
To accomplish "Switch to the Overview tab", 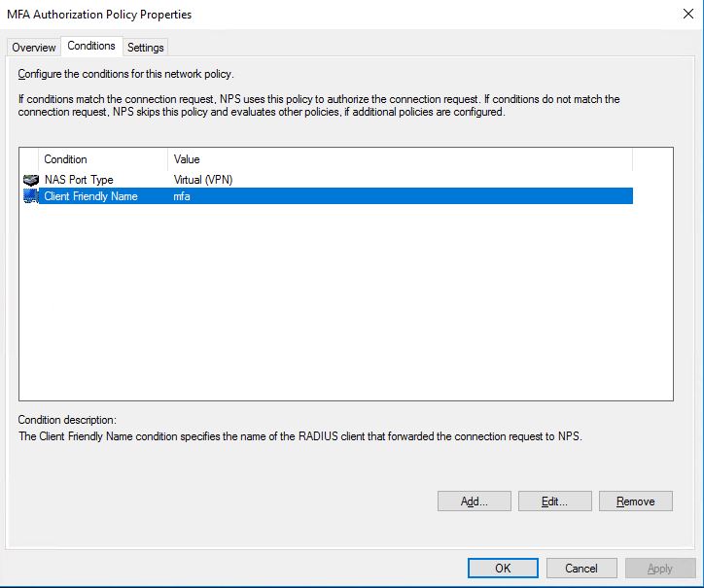I will tap(34, 47).
